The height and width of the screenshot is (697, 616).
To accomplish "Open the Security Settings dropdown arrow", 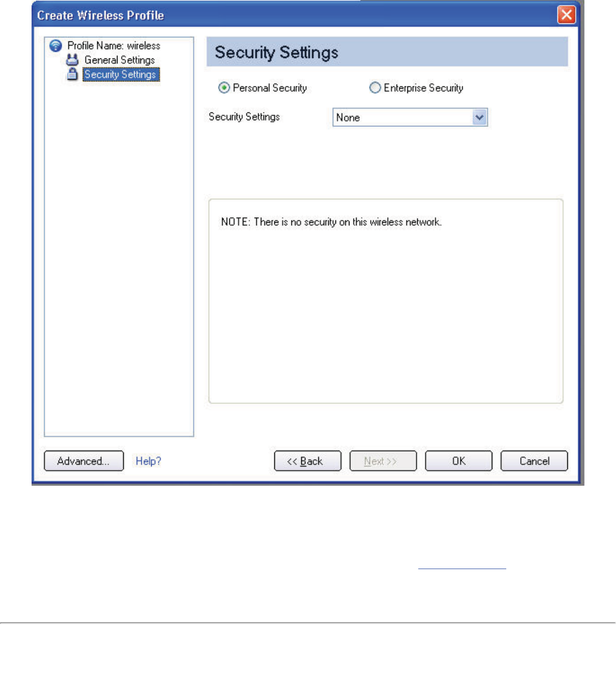I will [480, 118].
